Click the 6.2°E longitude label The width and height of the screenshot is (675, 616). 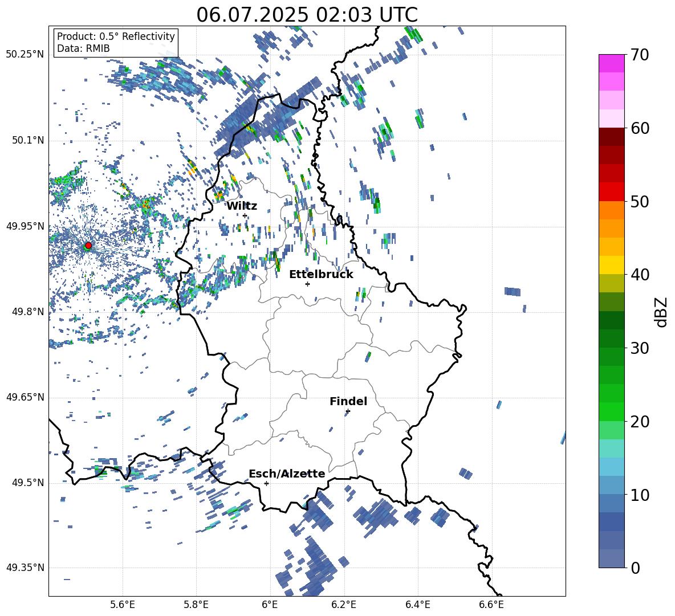(x=344, y=605)
